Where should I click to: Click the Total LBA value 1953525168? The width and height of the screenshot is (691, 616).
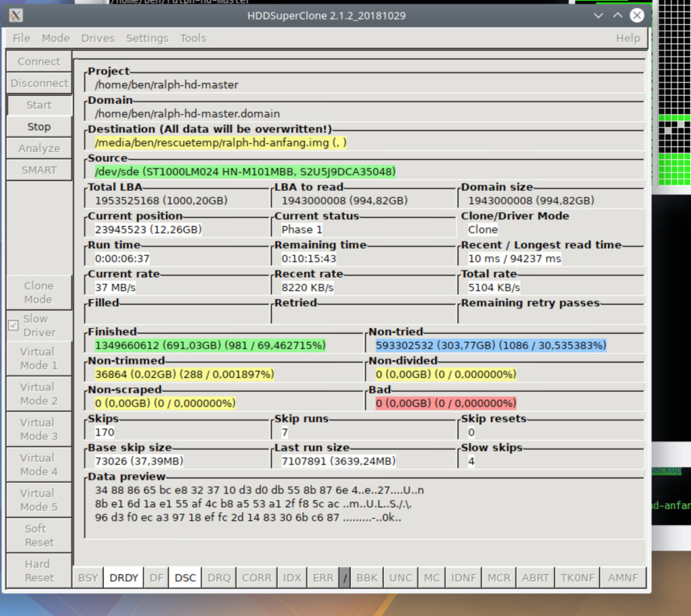(x=161, y=200)
